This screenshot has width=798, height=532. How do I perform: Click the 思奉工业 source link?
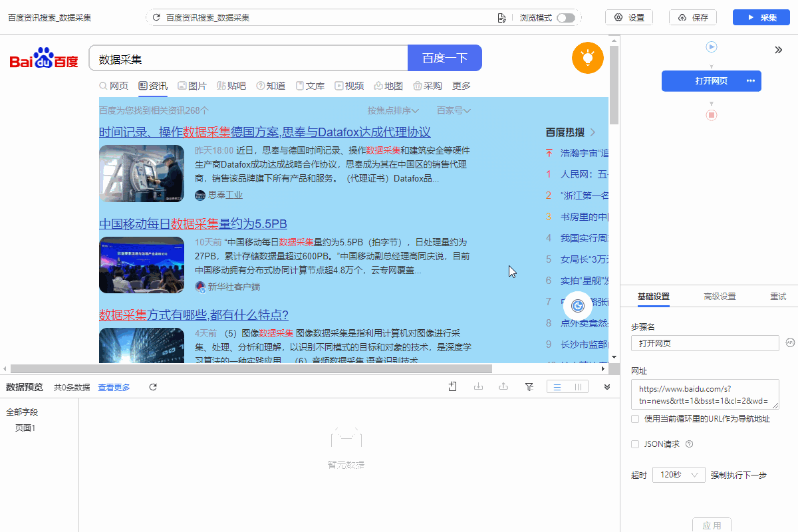219,195
